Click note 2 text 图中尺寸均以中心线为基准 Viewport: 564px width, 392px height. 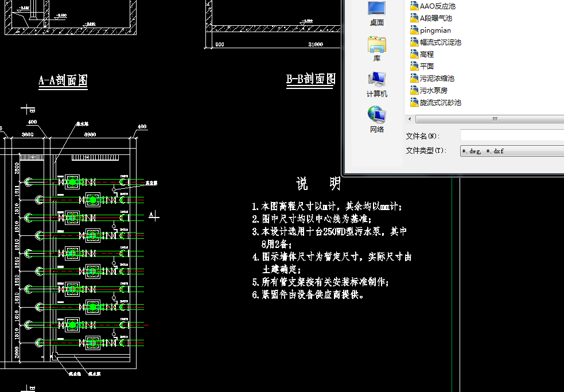312,219
